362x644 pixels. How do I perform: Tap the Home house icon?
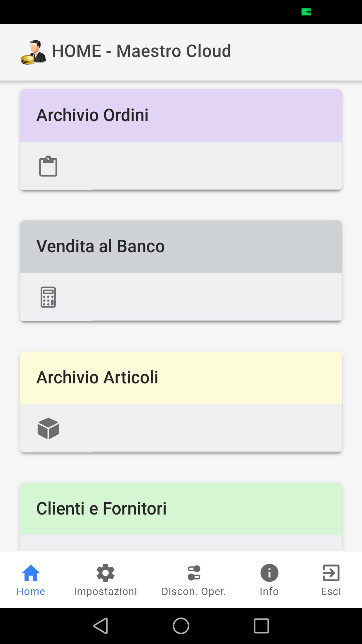point(31,573)
